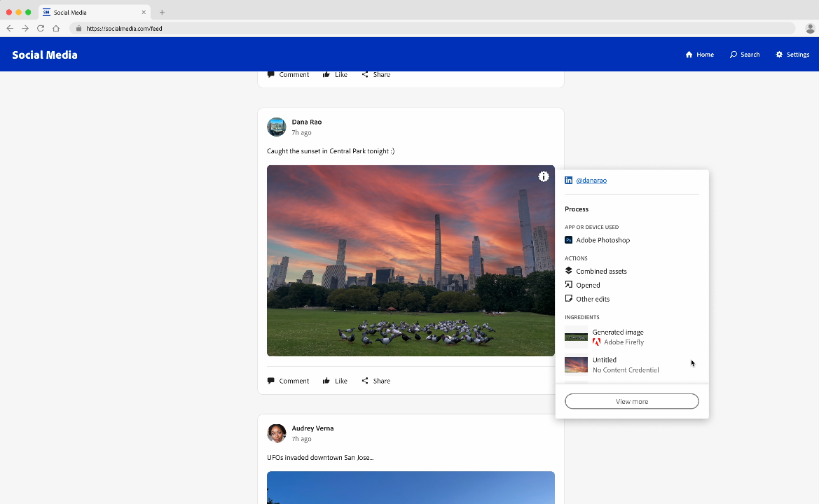The image size is (819, 504).
Task: Click the Audrey Verna author name
Action: pos(312,428)
